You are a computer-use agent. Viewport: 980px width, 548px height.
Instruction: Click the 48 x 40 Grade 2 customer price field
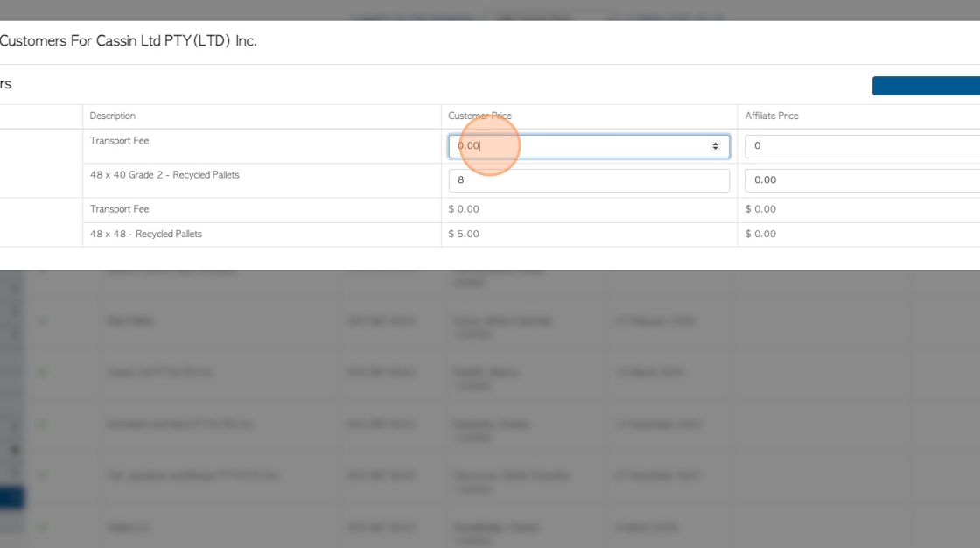pos(589,181)
